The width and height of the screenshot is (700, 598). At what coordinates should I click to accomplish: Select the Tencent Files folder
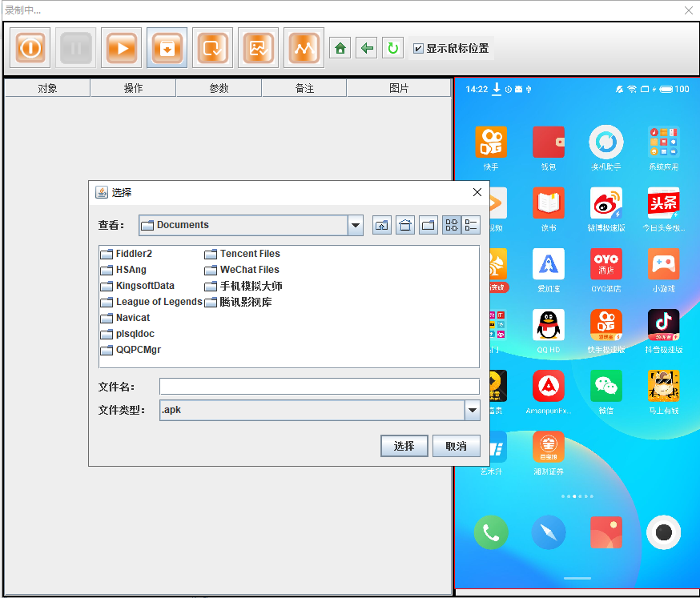pyautogui.click(x=249, y=254)
